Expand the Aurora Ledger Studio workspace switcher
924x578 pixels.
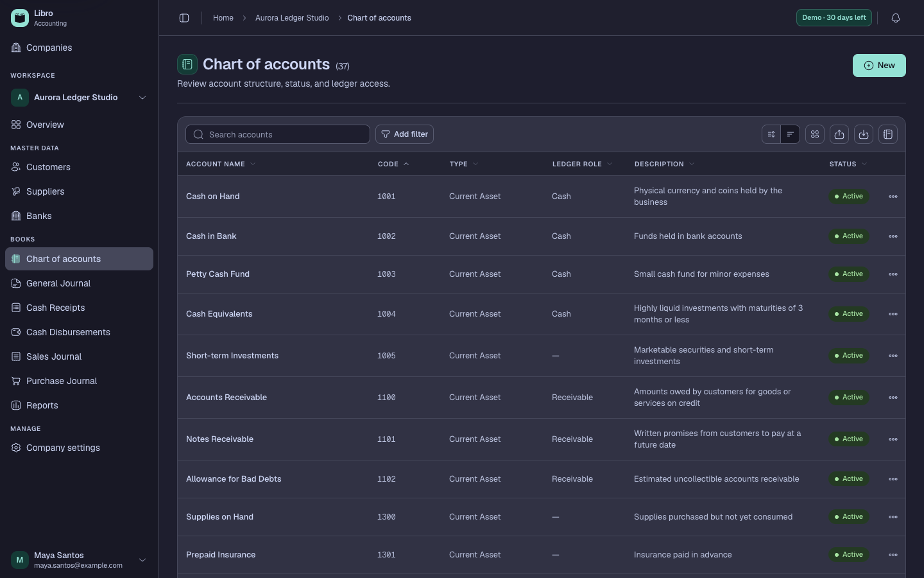coord(79,98)
